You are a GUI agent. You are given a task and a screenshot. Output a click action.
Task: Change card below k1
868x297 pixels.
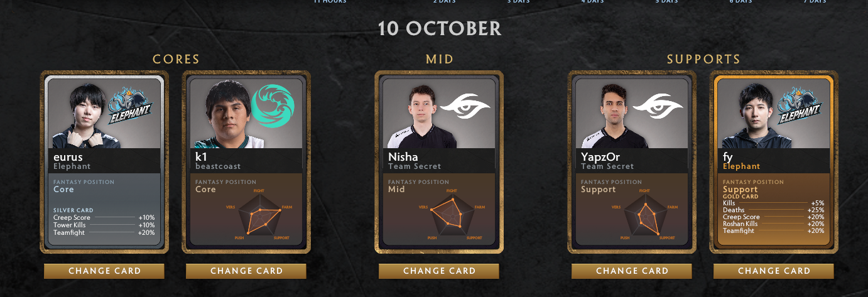(x=246, y=271)
